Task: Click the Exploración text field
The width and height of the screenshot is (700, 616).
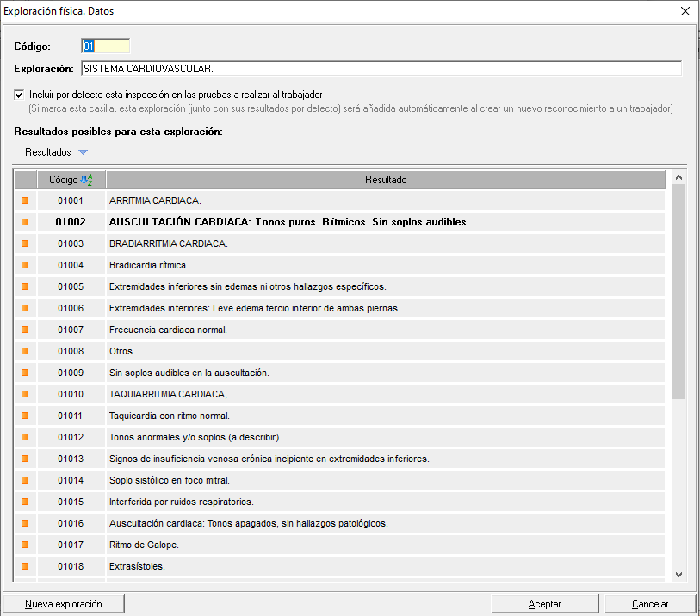Action: 381,68
